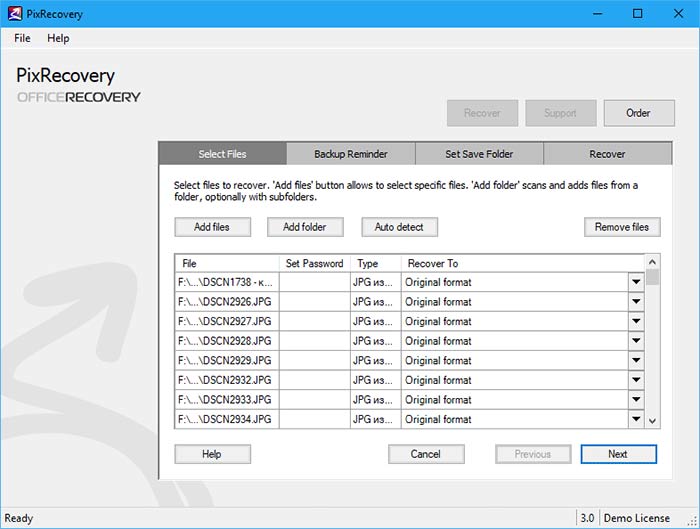The height and width of the screenshot is (529, 700).
Task: Click the Next button
Action: [619, 454]
